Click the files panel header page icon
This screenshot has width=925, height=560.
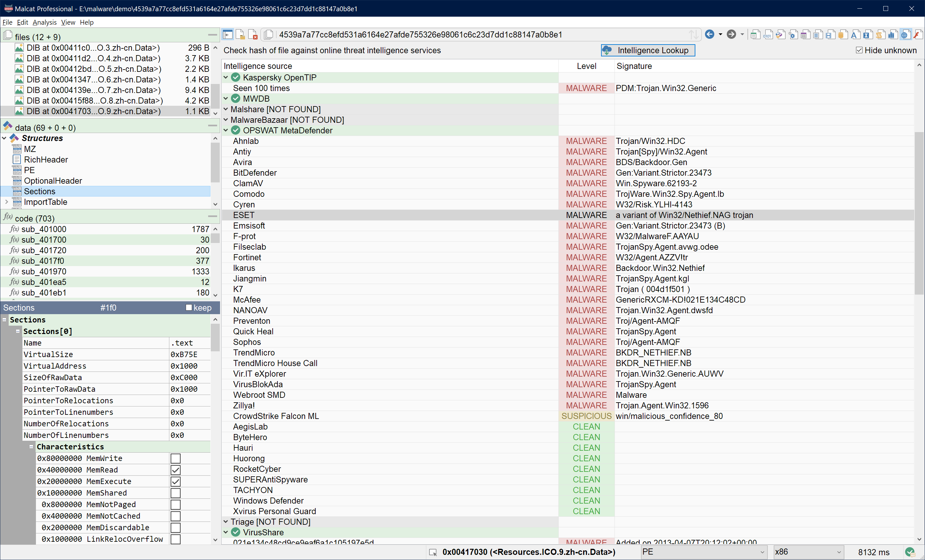(x=7, y=36)
